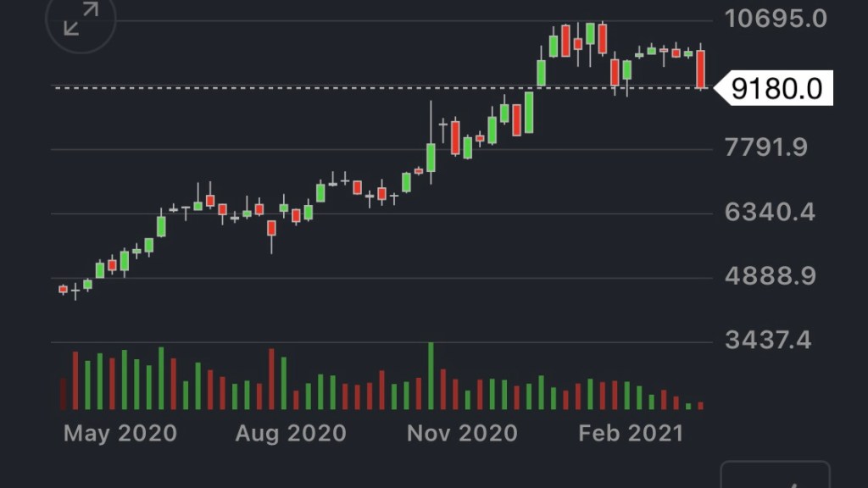Click the last red volume bar at far right
The image size is (868, 488).
click(700, 406)
